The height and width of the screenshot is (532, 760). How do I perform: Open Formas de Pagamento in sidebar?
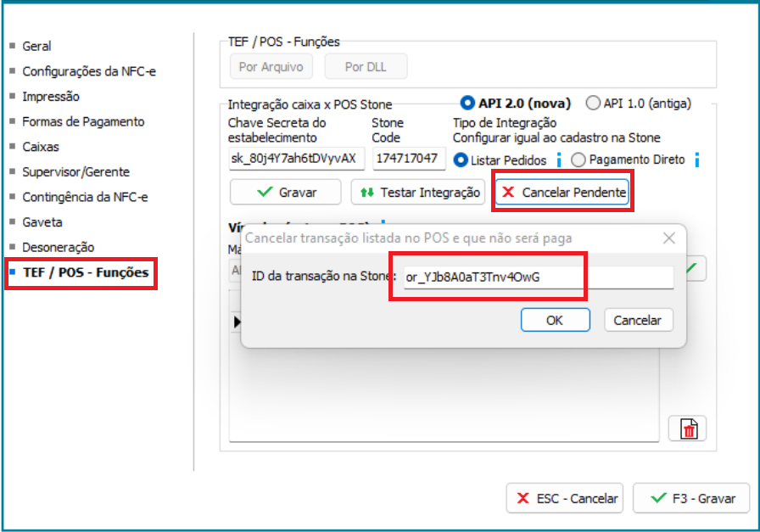tap(83, 121)
